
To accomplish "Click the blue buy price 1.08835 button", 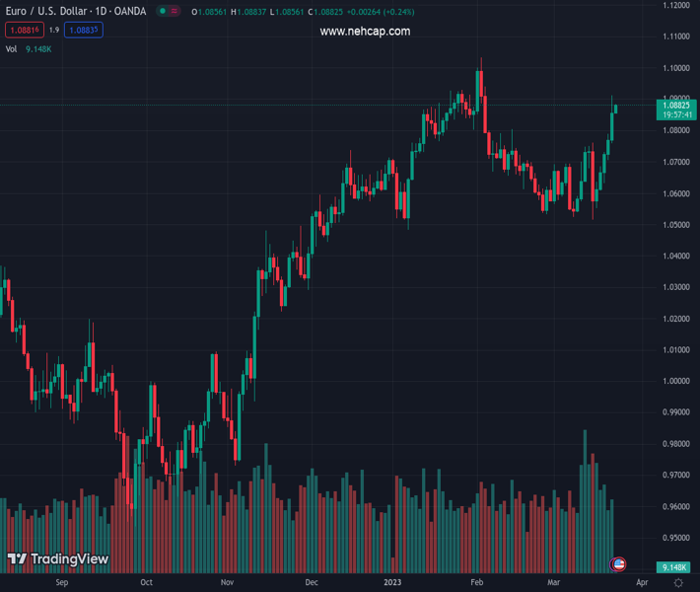I will pyautogui.click(x=84, y=31).
